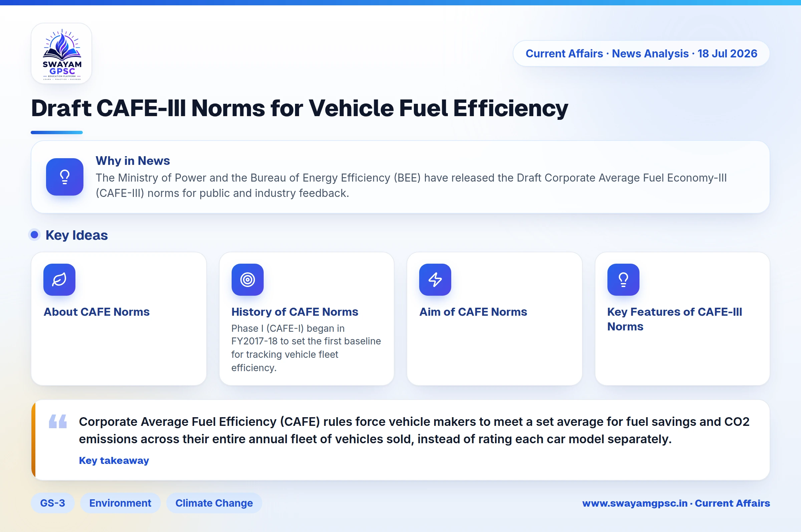
Task: Select the GS-3 tag
Action: (x=53, y=503)
